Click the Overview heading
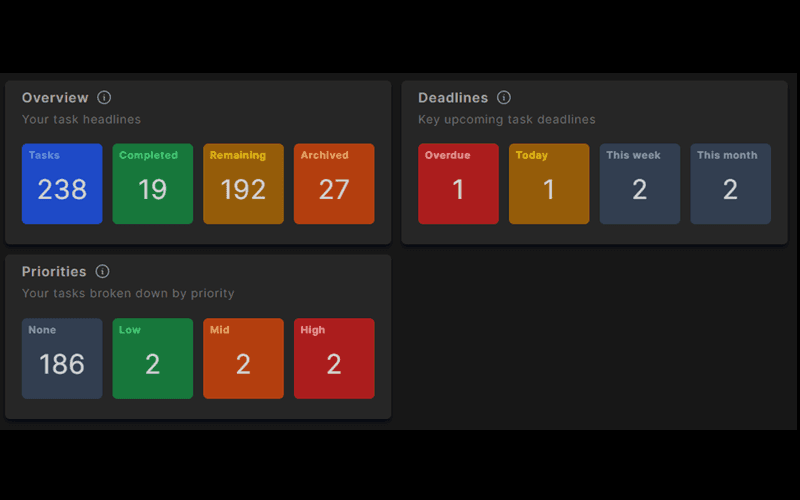This screenshot has height=500, width=800. point(55,97)
